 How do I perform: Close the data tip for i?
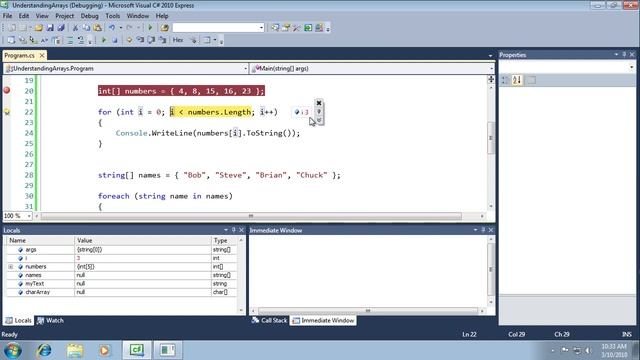click(x=319, y=103)
